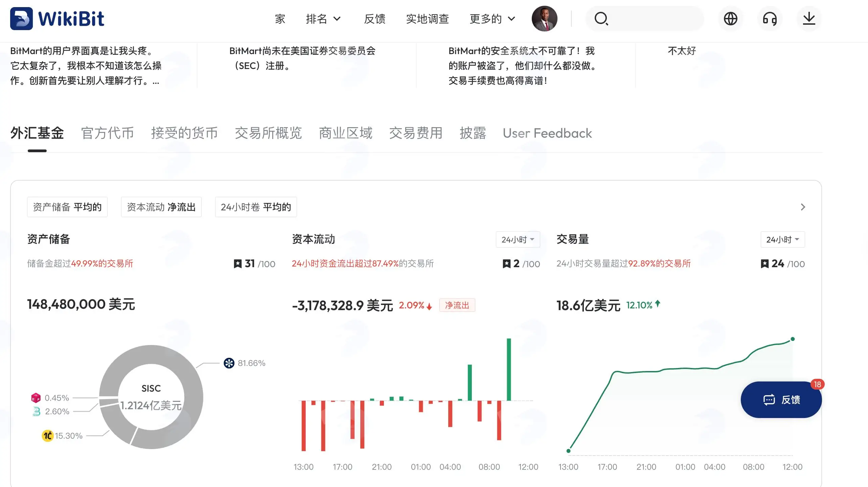The height and width of the screenshot is (487, 868).
Task: Click the review about BitMart的安全系统
Action: tap(522, 66)
